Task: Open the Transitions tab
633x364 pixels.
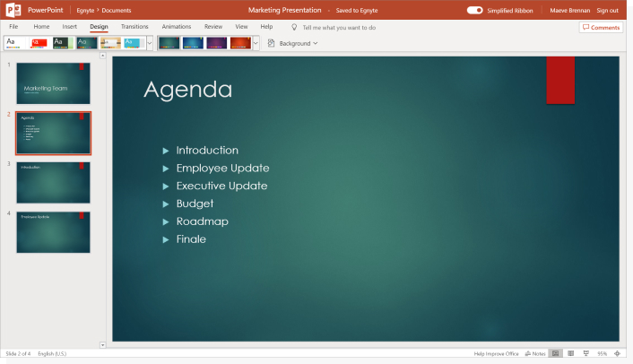Action: pyautogui.click(x=134, y=27)
